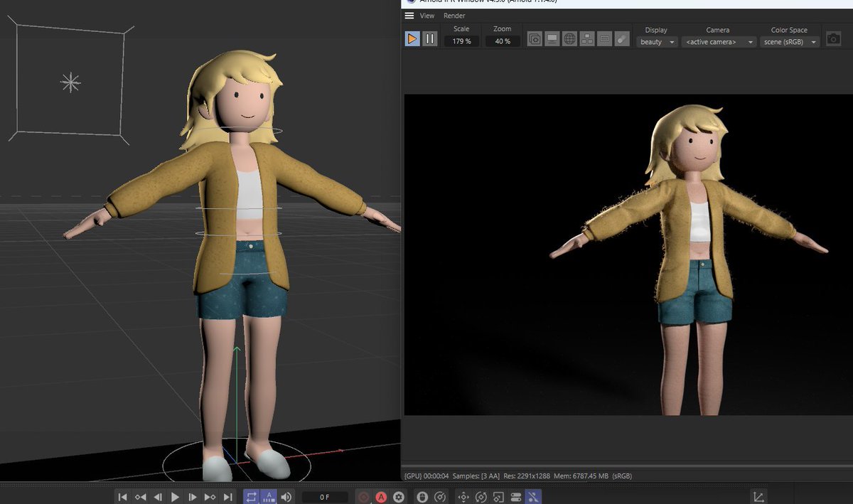Click the Zoom 40 % value field
The image size is (853, 504).
tap(503, 41)
